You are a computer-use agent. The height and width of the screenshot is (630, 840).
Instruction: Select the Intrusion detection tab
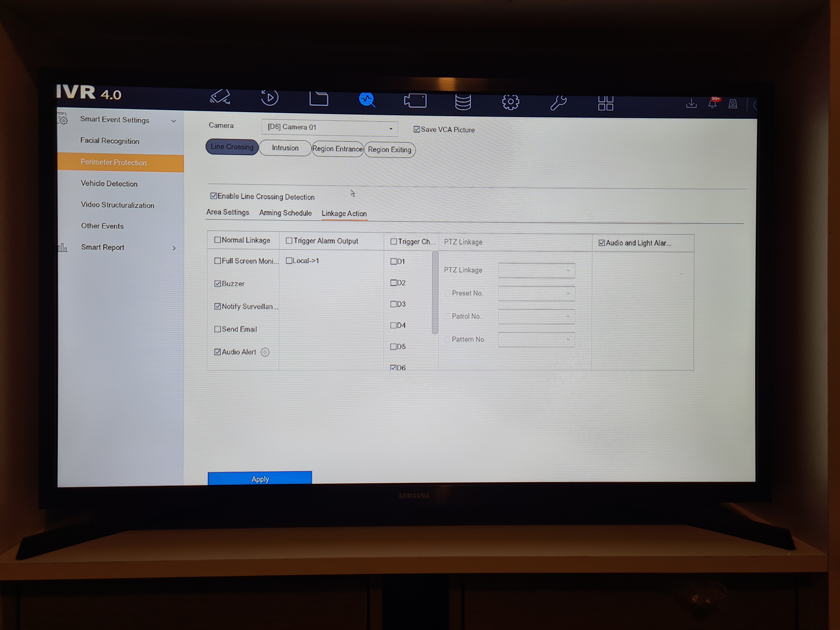click(x=285, y=148)
